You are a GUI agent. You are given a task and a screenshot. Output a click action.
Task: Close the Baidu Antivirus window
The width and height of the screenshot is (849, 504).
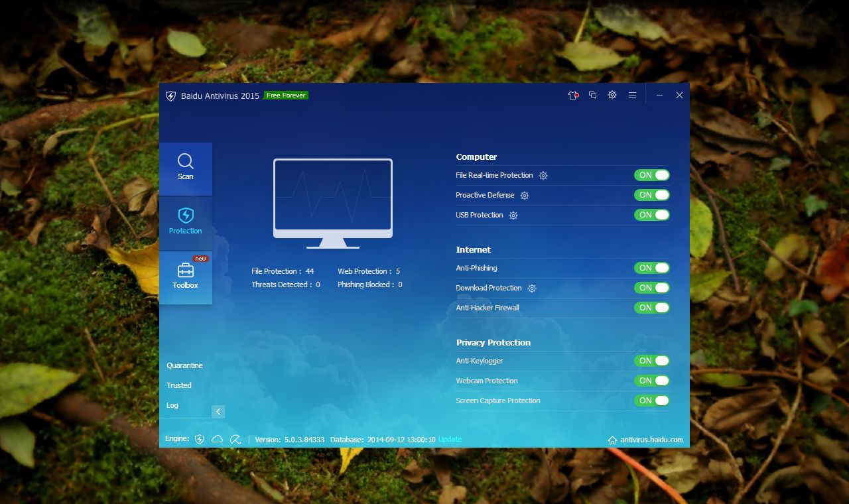coord(679,95)
